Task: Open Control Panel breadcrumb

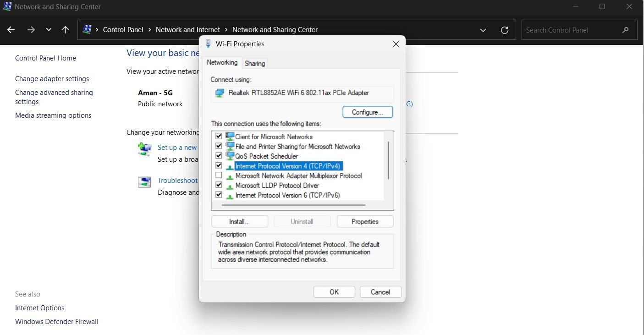Action: tap(123, 30)
